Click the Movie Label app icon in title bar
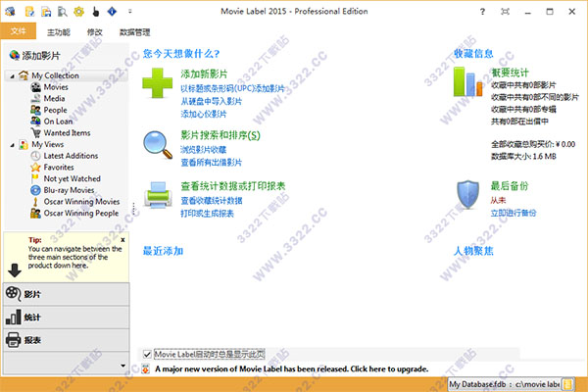The image size is (588, 392). click(10, 12)
